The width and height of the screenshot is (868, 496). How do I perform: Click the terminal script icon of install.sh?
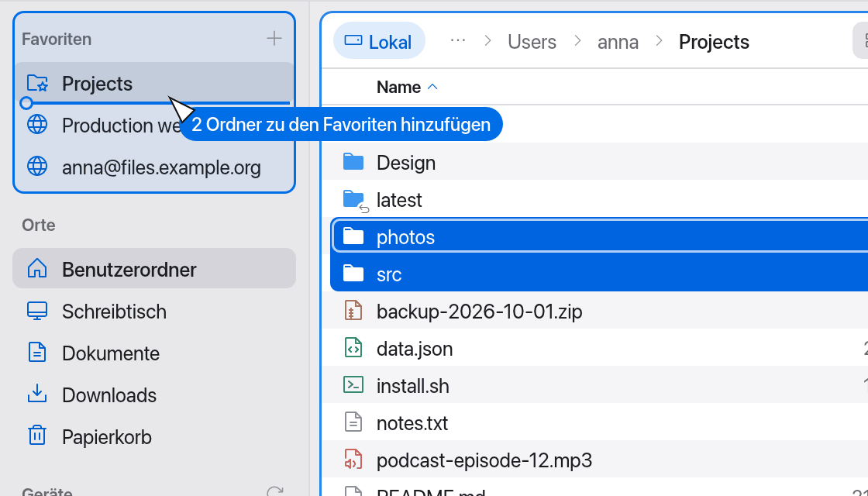coord(353,385)
